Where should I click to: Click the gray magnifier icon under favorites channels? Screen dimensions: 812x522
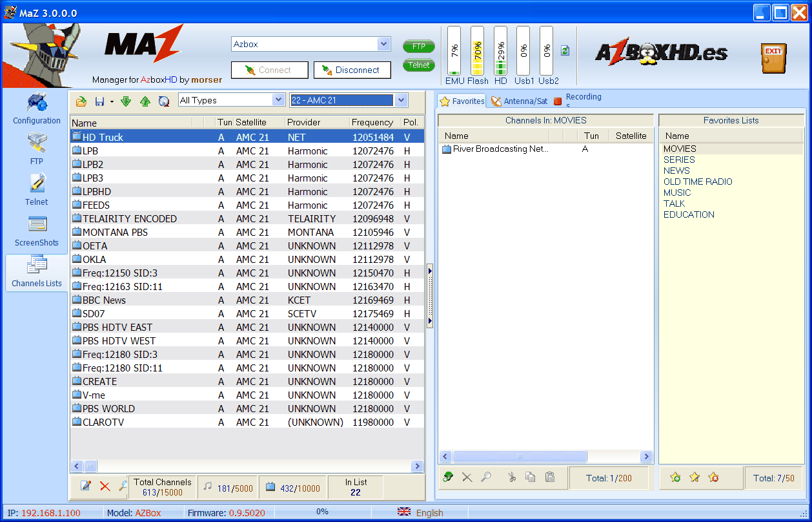tap(486, 477)
